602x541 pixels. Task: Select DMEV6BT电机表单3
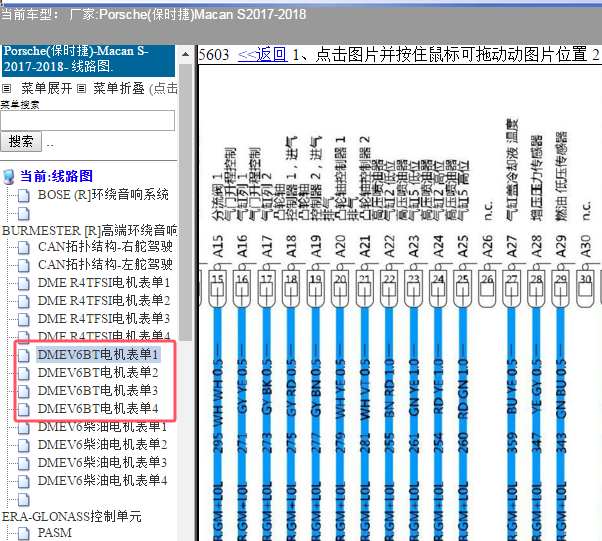click(98, 390)
